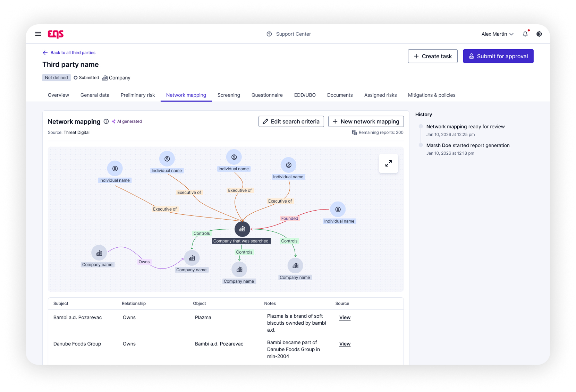Viewport: 576px width, 392px height.
Task: Open the Alex Martin user dropdown
Action: coord(497,34)
